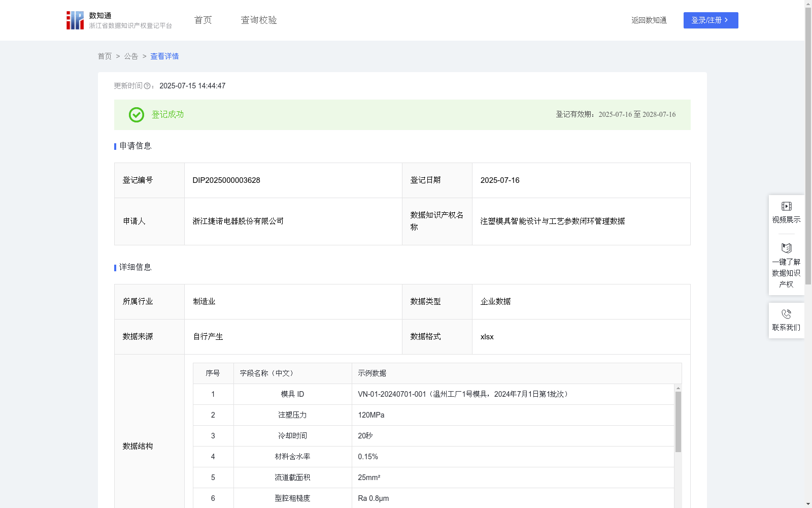Click the table scrollbar up arrow

point(678,388)
